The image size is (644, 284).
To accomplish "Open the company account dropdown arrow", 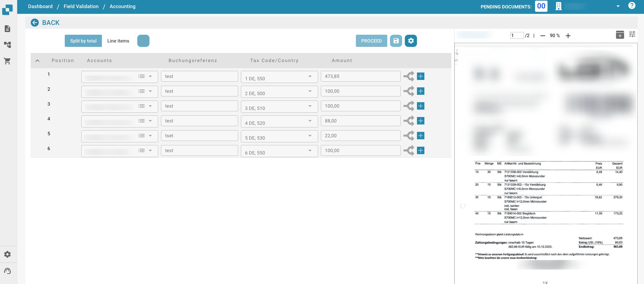I will (618, 6).
